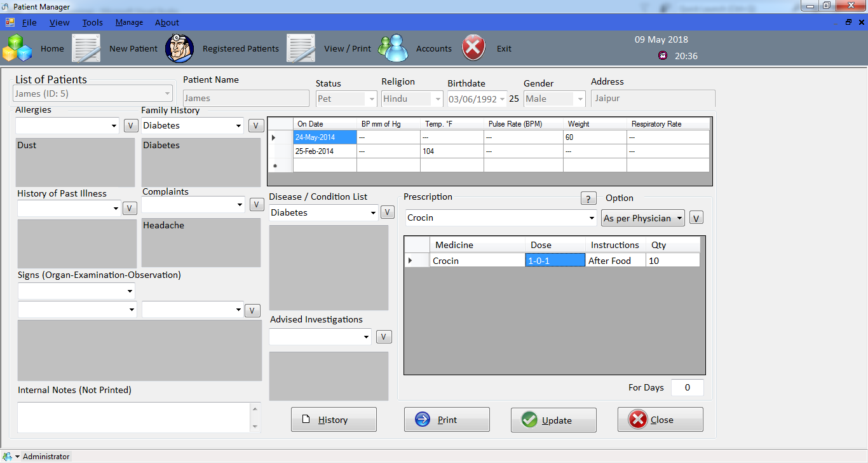Click the Administrator user icon in status bar
This screenshot has height=463, width=868.
click(x=7, y=456)
